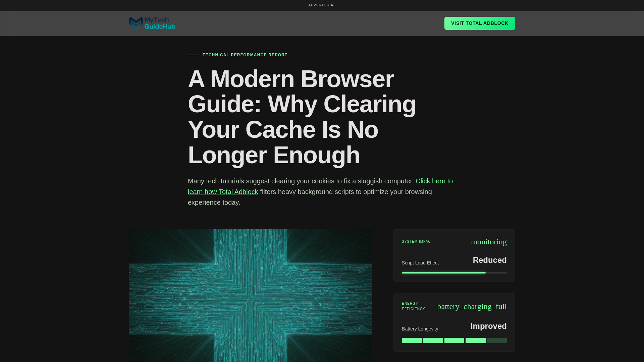This screenshot has width=644, height=362.
Task: Click the ADVERTORIAL label at top
Action: point(322,5)
